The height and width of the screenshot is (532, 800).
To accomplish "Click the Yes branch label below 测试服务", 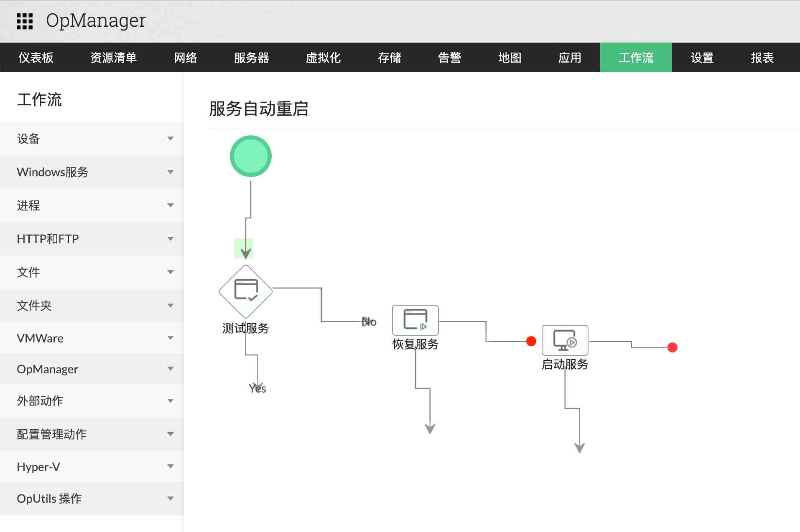I will coord(257,388).
